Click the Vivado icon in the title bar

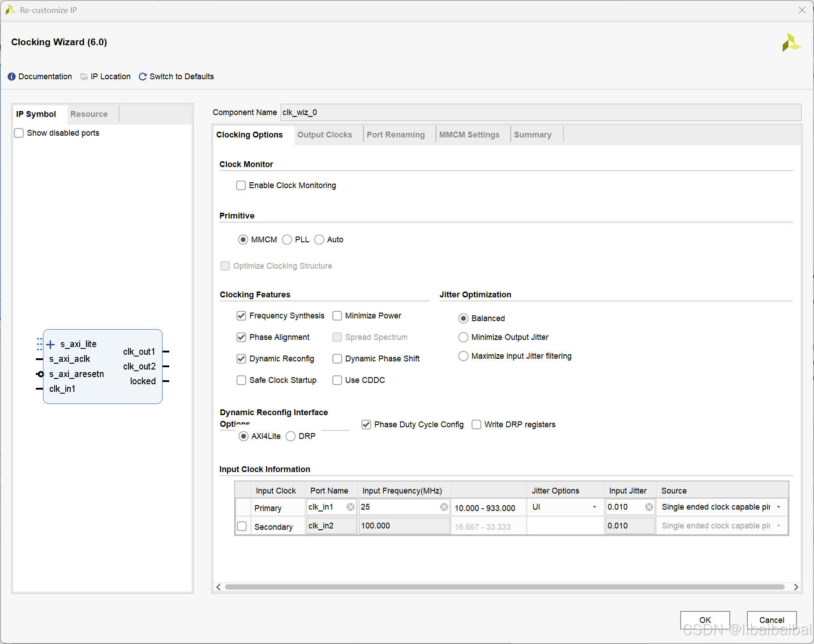(10, 9)
